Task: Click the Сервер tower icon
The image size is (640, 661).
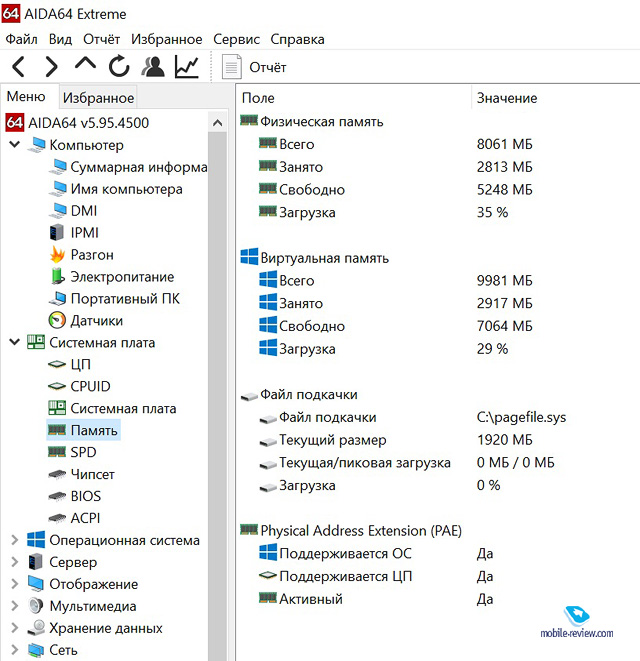Action: pos(36,562)
